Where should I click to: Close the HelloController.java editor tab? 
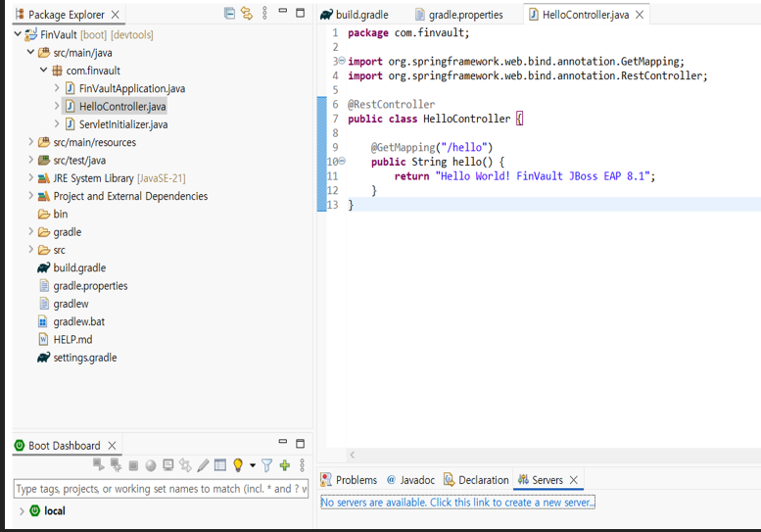[x=640, y=15]
